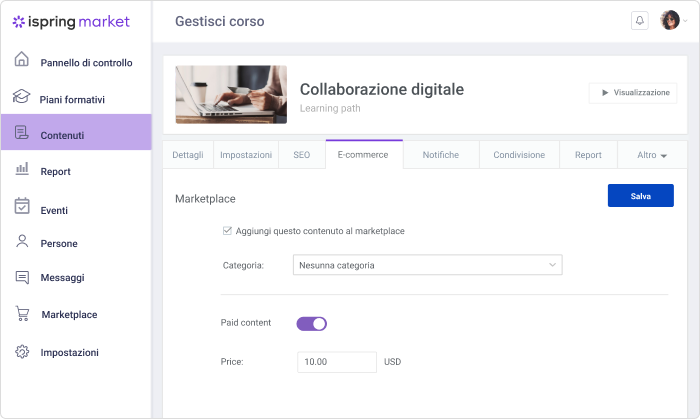This screenshot has height=419, width=700.
Task: Click the Salva button
Action: tap(641, 195)
